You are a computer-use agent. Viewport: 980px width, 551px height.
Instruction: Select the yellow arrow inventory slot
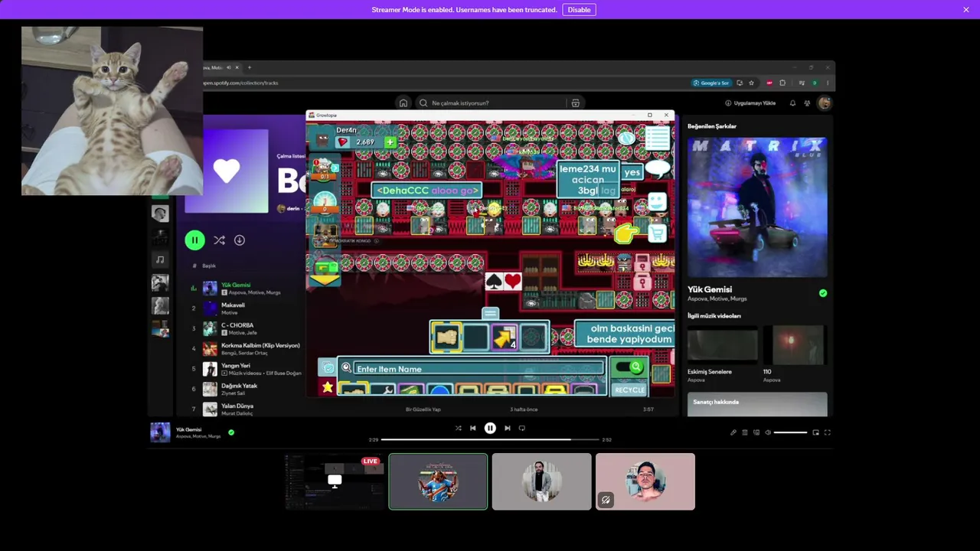tap(504, 337)
